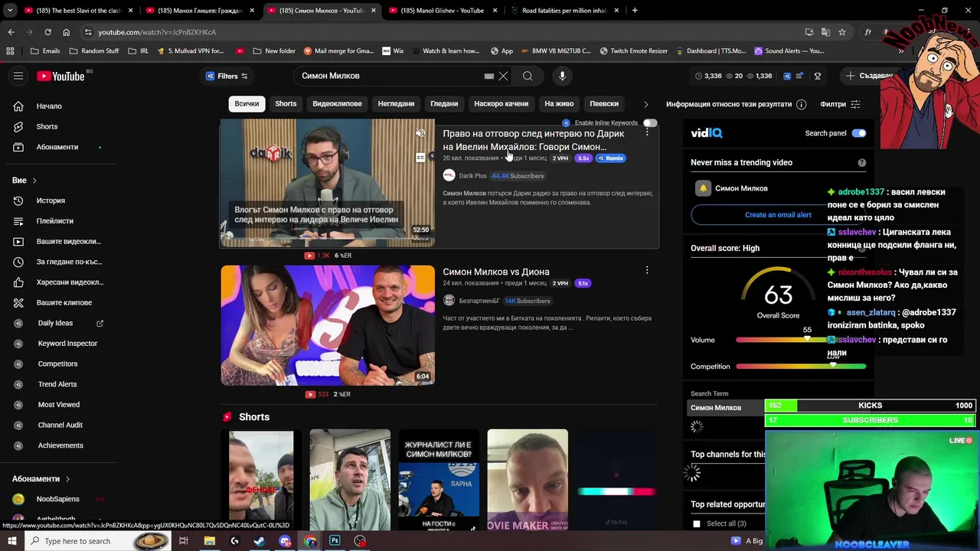The image size is (980, 551).
Task: Select the Видеоклипове filter chip
Action: tap(337, 103)
